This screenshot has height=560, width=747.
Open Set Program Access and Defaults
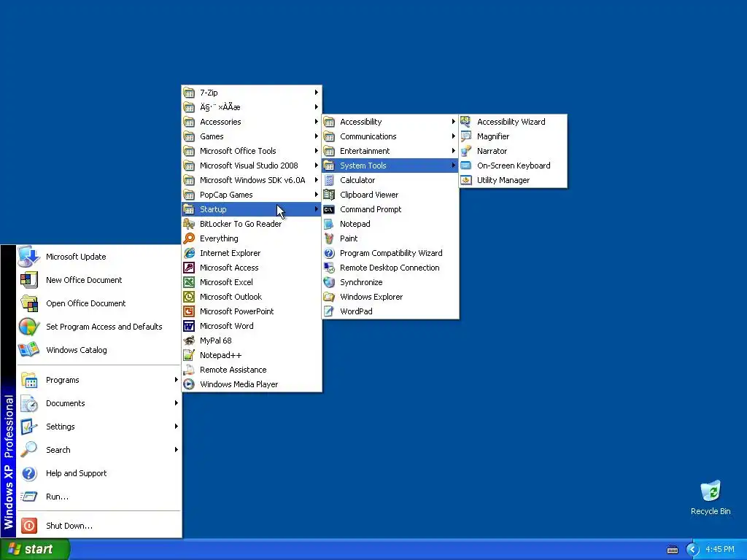(99, 327)
